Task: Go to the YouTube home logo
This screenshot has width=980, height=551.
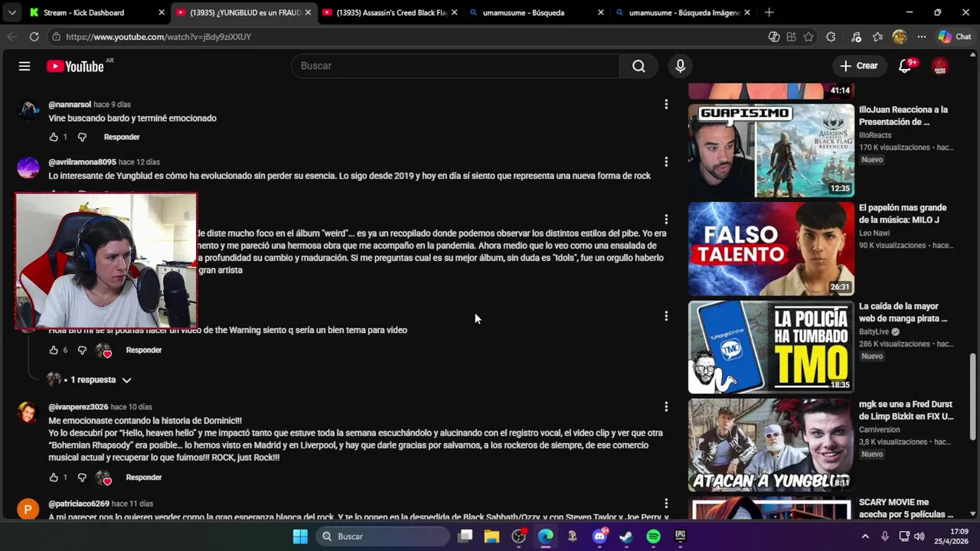Action: 75,67
